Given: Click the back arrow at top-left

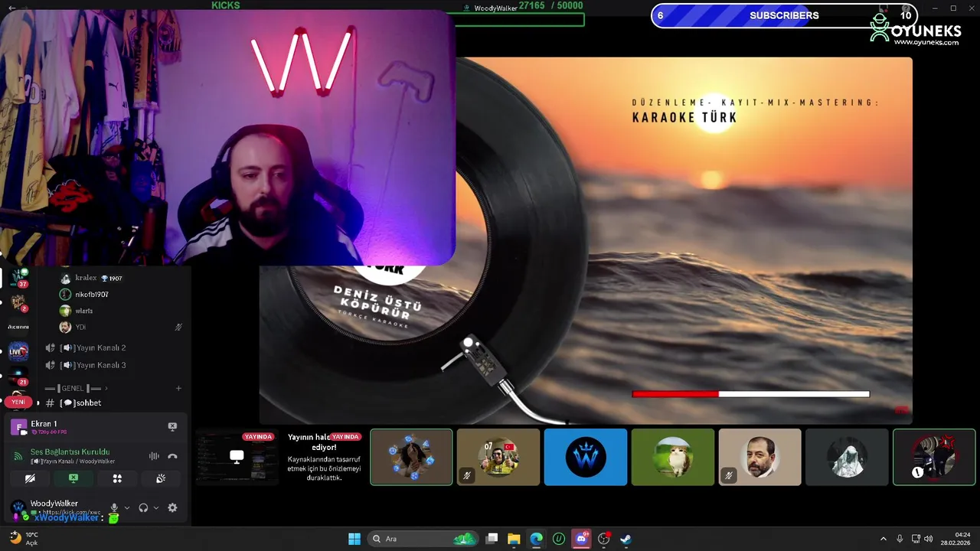Looking at the screenshot, I should tap(13, 8).
